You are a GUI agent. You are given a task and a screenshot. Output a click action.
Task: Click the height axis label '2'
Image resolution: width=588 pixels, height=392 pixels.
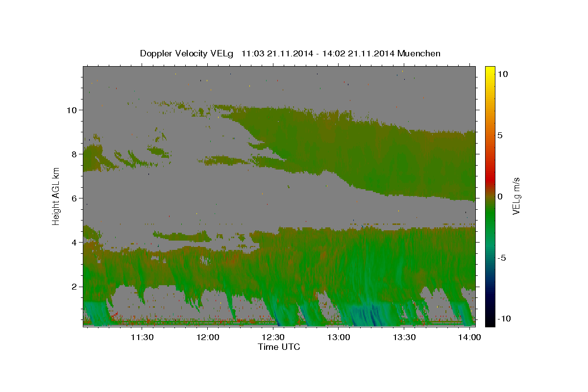[74, 286]
